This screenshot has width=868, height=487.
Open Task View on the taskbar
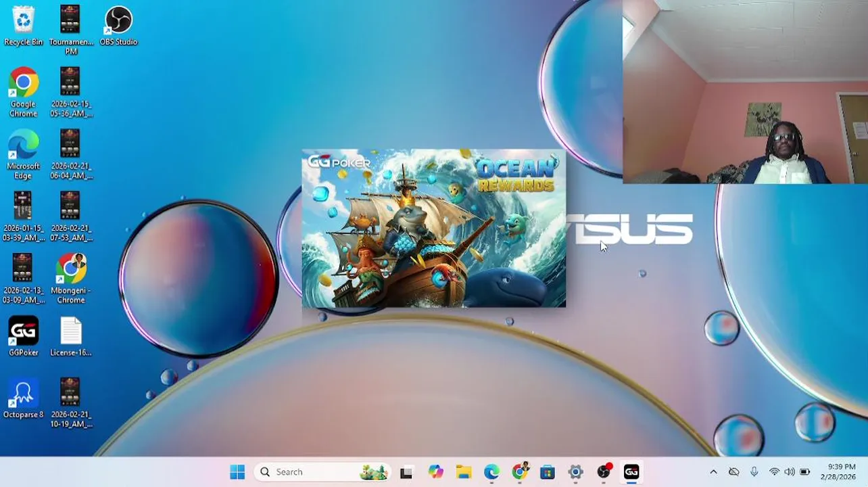click(x=406, y=472)
